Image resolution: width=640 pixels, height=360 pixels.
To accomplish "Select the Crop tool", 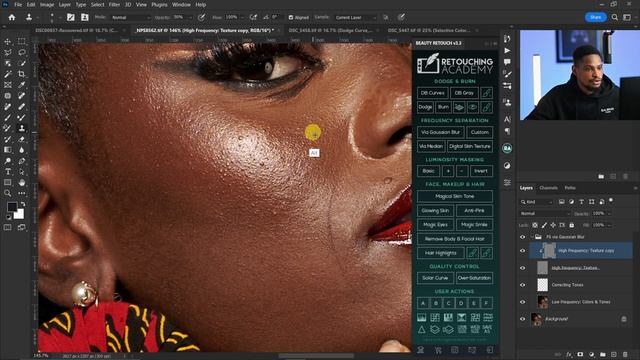I will point(22,74).
